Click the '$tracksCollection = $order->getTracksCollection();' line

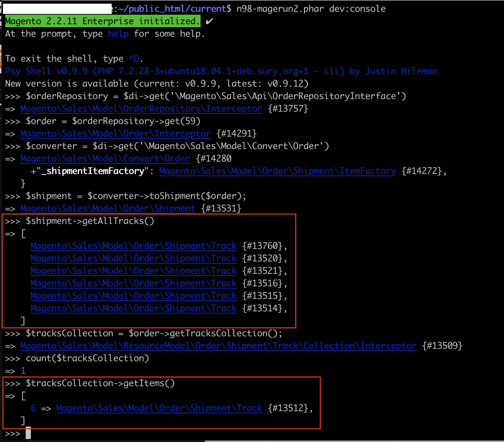(154, 333)
